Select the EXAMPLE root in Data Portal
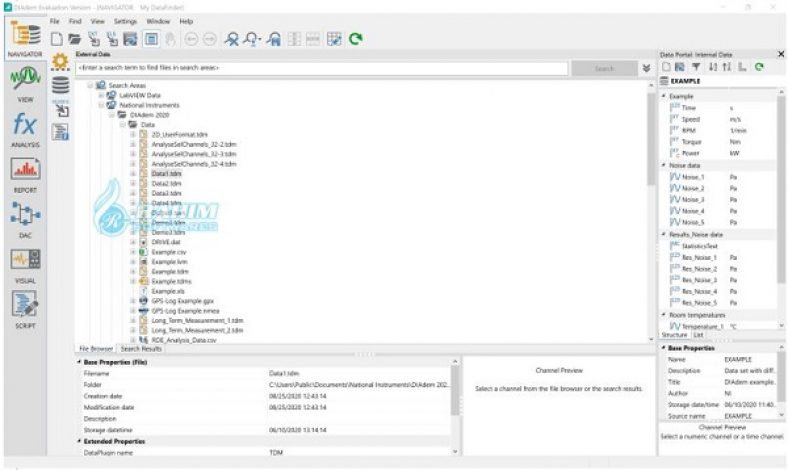The image size is (788, 470). coord(685,81)
